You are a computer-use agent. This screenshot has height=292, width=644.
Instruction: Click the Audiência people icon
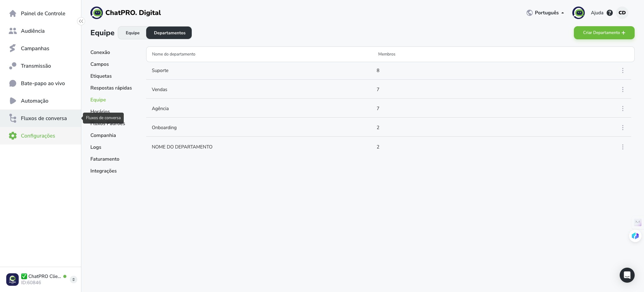[13, 31]
